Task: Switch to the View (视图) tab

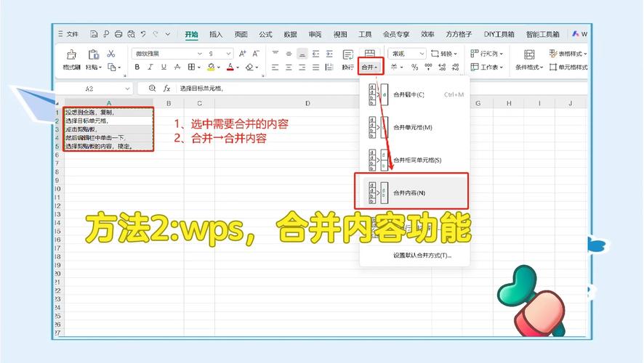Action: click(x=340, y=34)
